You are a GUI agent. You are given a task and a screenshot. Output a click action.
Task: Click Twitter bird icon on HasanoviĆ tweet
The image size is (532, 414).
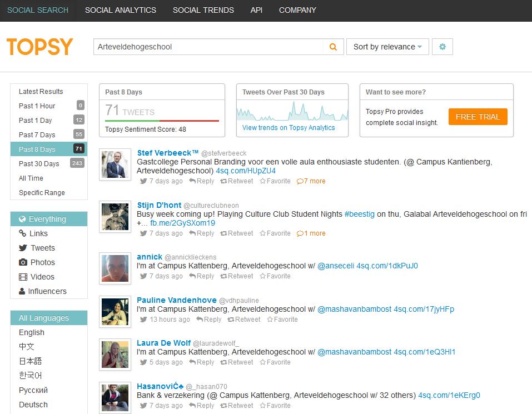pos(143,406)
